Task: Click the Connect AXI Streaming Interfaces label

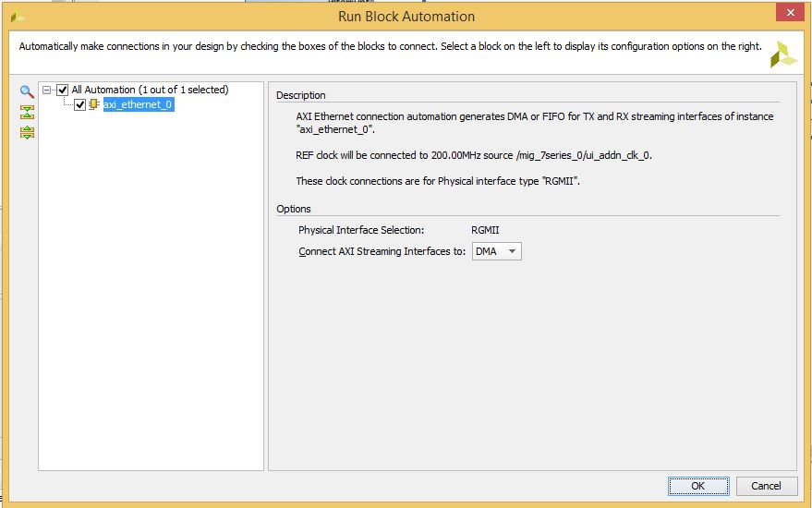Action: [382, 251]
